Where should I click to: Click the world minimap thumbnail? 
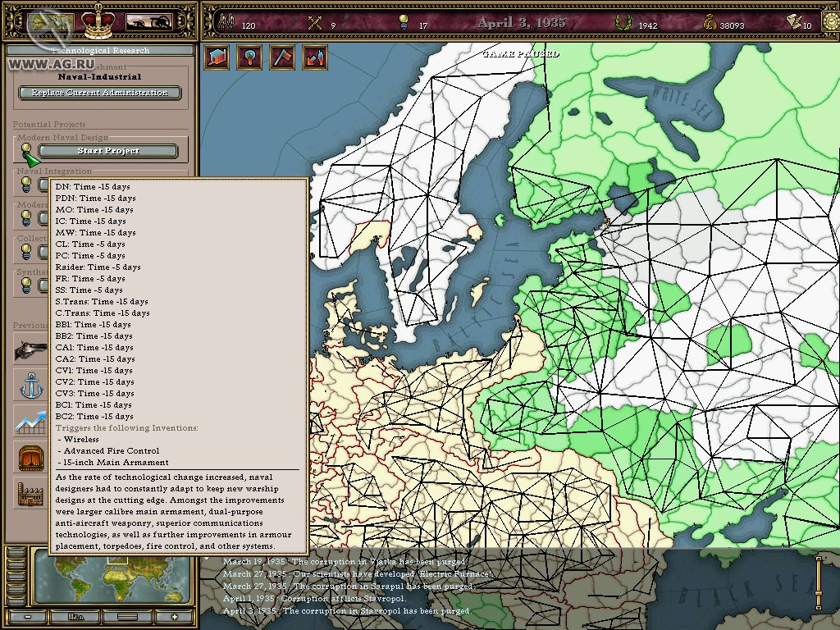pyautogui.click(x=112, y=580)
